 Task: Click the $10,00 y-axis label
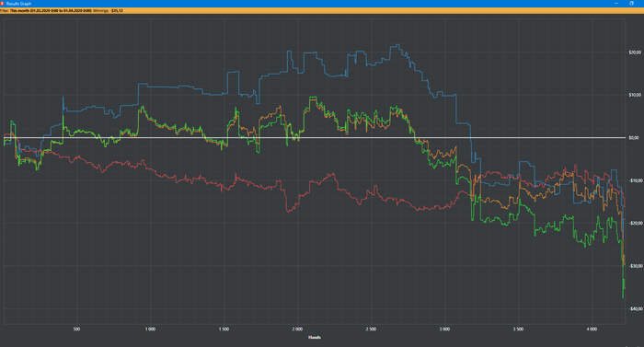635,95
